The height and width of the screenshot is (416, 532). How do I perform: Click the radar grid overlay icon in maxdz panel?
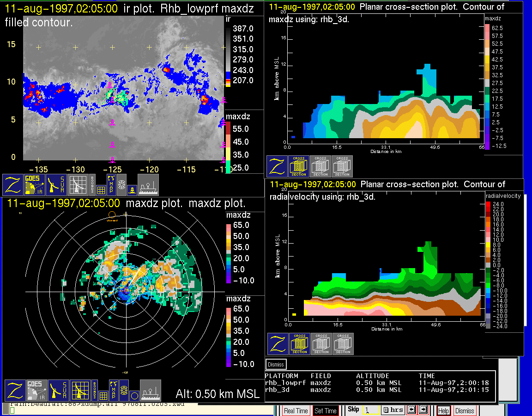tap(79, 390)
